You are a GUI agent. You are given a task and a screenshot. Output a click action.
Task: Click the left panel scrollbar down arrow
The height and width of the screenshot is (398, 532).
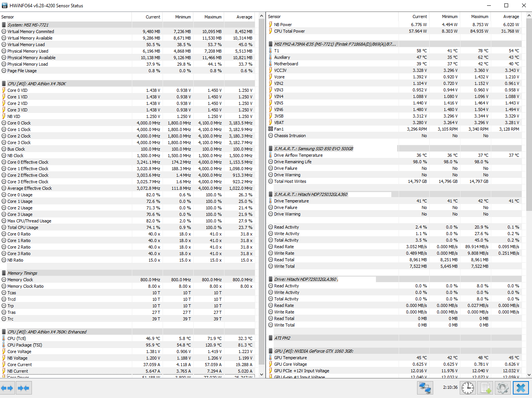pos(261,374)
